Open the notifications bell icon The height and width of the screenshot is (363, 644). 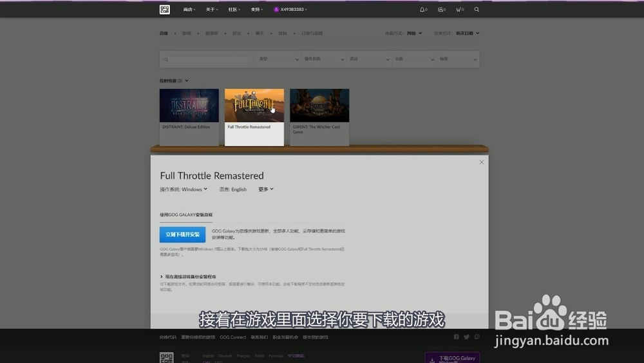(x=423, y=10)
